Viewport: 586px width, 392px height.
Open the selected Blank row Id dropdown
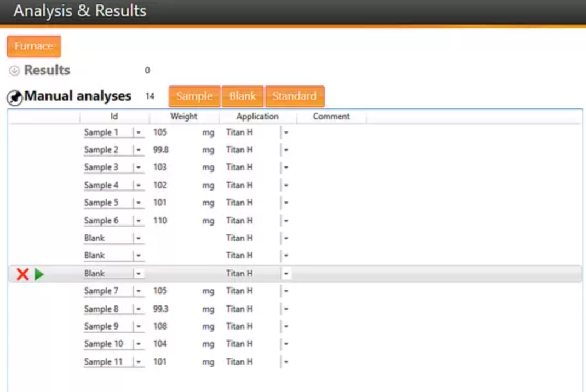click(139, 274)
